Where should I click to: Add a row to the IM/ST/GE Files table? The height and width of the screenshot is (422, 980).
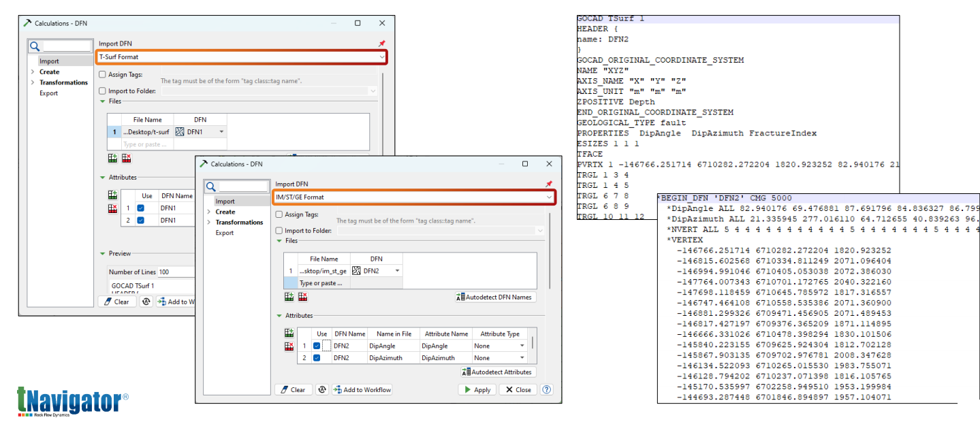(289, 297)
